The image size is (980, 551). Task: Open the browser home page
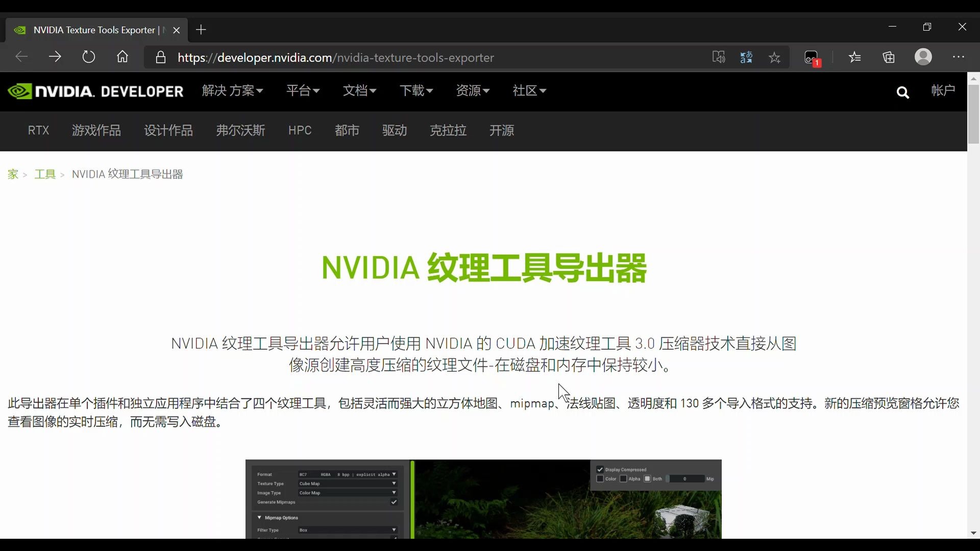click(122, 57)
